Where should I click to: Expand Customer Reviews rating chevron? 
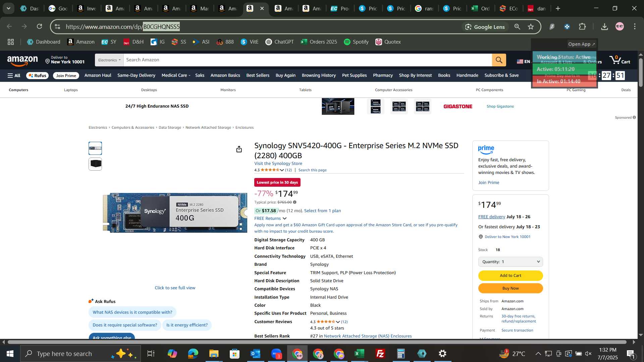[x=338, y=322]
